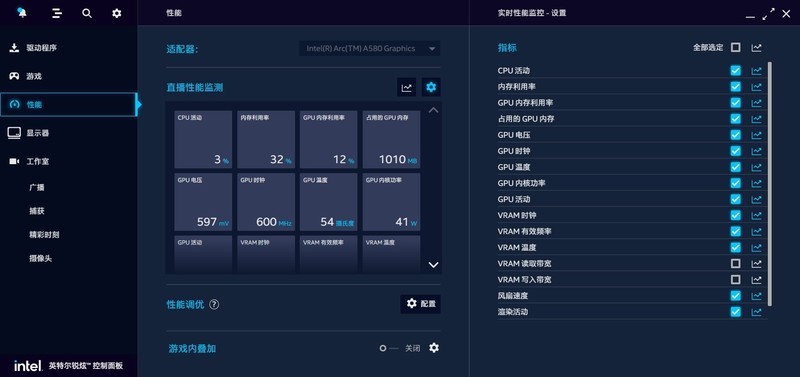Click chart icon in 占用的 GPU 内存 row
800x377 pixels.
pos(756,119)
